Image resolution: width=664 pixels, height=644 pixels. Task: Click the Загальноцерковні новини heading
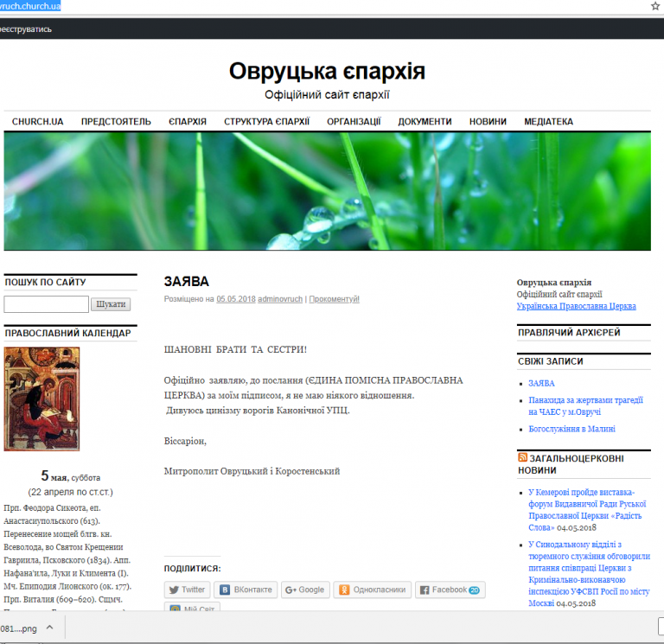(571, 464)
